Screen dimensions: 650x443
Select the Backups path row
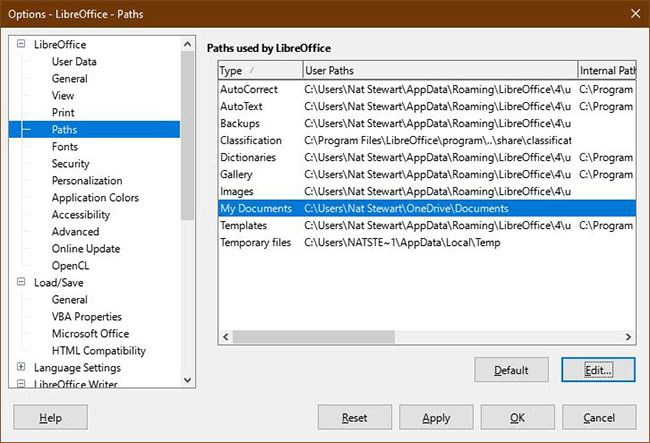[427, 123]
